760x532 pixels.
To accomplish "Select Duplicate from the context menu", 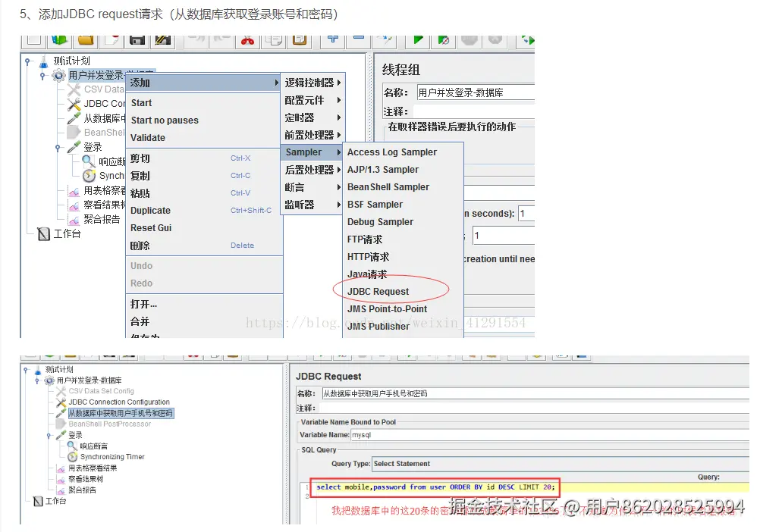I will click(x=203, y=211).
